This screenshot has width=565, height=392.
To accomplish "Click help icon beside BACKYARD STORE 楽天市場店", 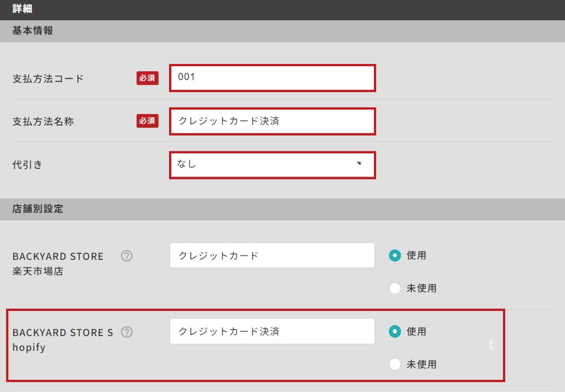I will click(x=127, y=256).
